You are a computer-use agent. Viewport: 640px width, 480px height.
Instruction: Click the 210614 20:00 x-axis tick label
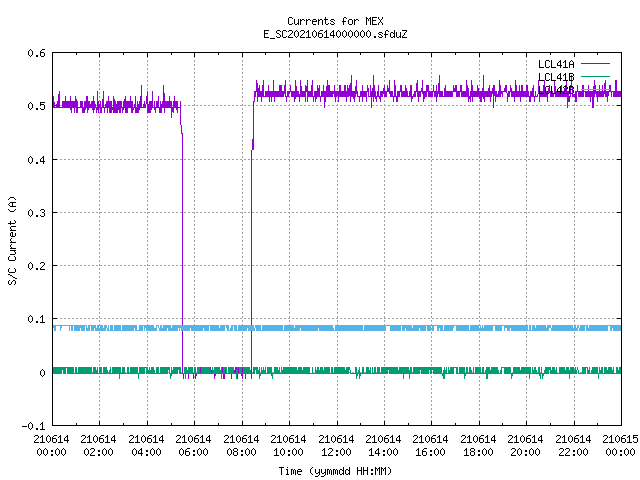tap(525, 446)
